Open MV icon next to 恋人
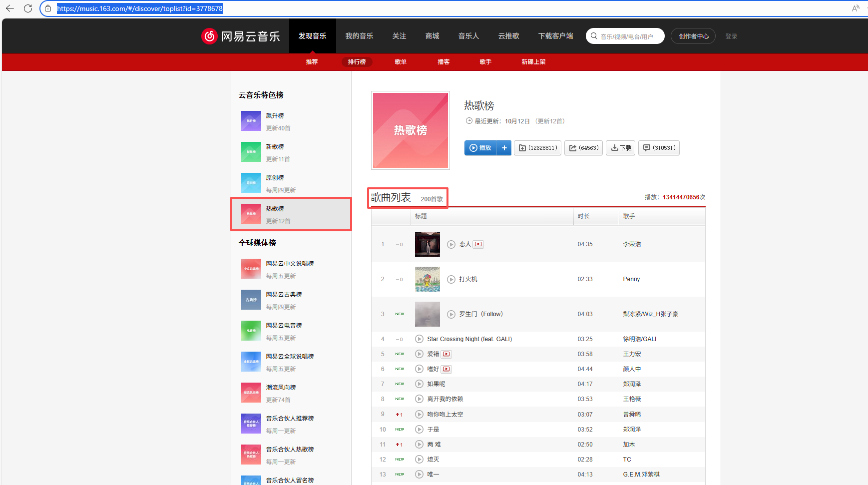Screen dimensions: 868x485 478,244
